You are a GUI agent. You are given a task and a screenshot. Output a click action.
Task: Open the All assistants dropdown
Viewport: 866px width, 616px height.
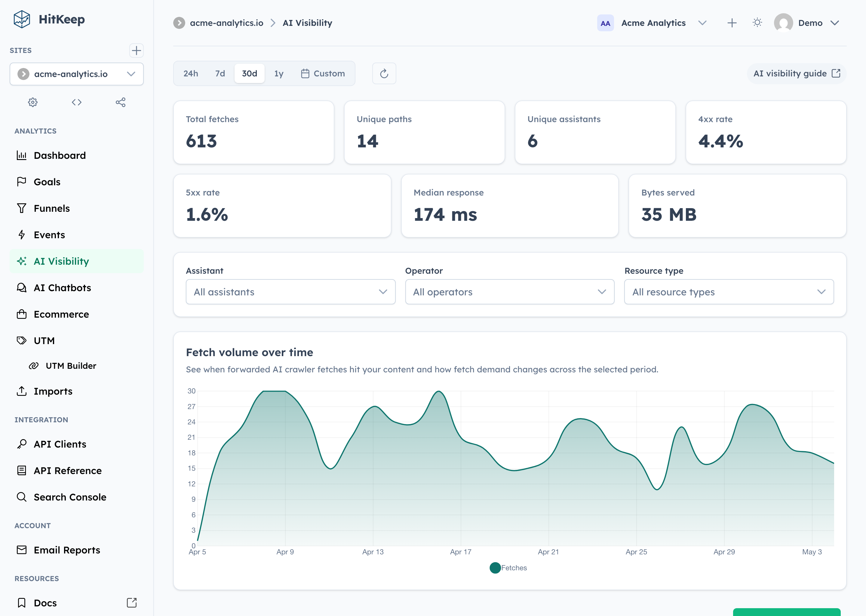(x=290, y=292)
